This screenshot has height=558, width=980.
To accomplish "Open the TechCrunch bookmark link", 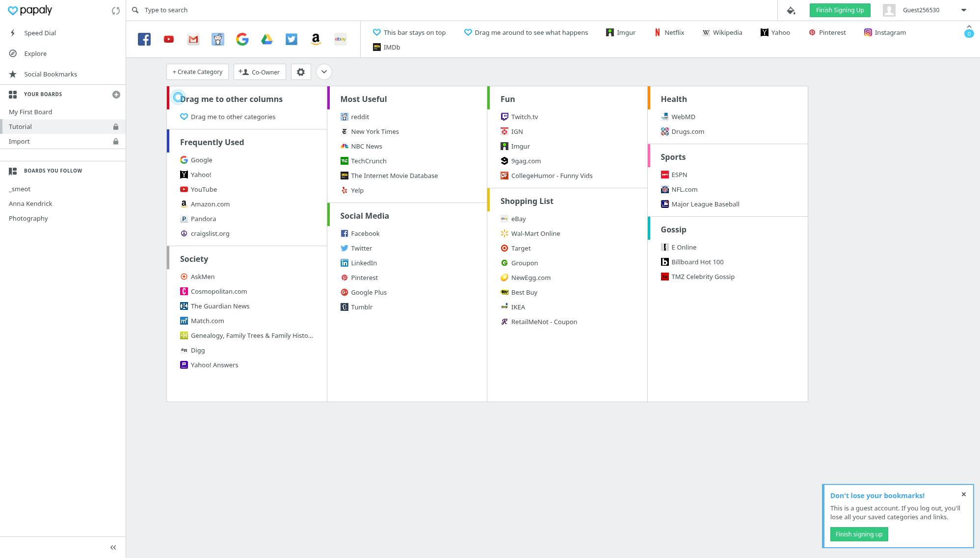I will click(x=369, y=161).
